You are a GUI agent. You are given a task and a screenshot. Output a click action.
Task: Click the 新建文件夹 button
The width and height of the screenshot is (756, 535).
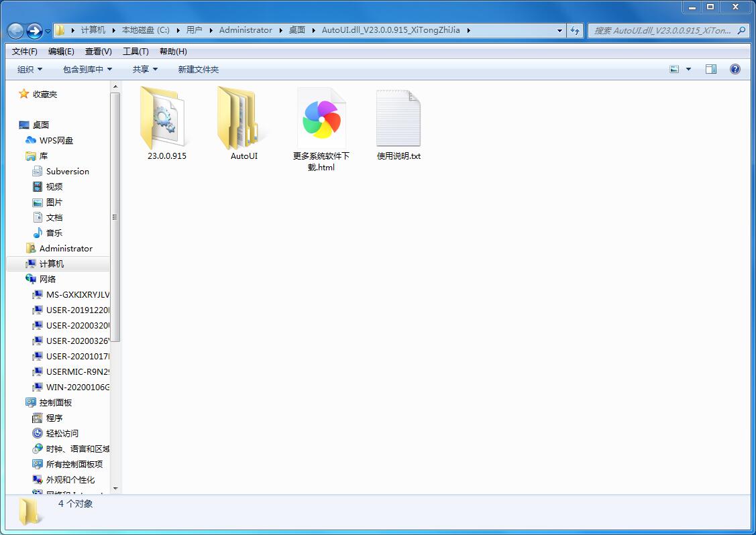pyautogui.click(x=198, y=70)
